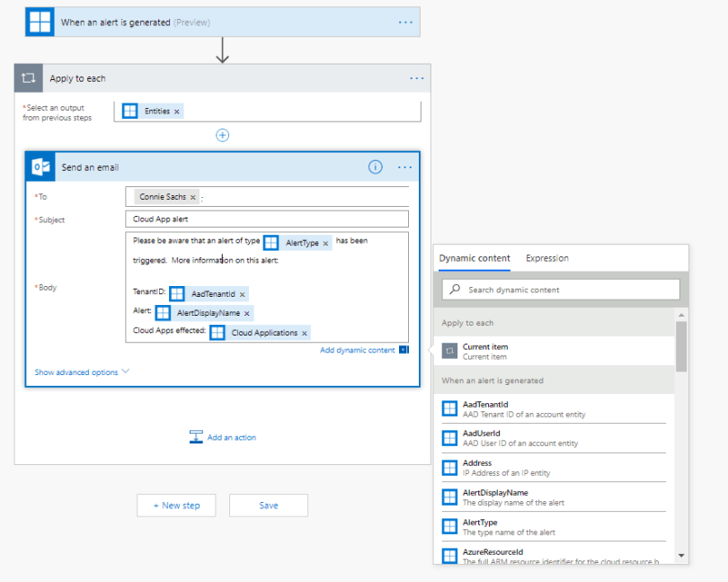
Task: Click the Subject field with Cloud App alert
Action: coord(266,219)
